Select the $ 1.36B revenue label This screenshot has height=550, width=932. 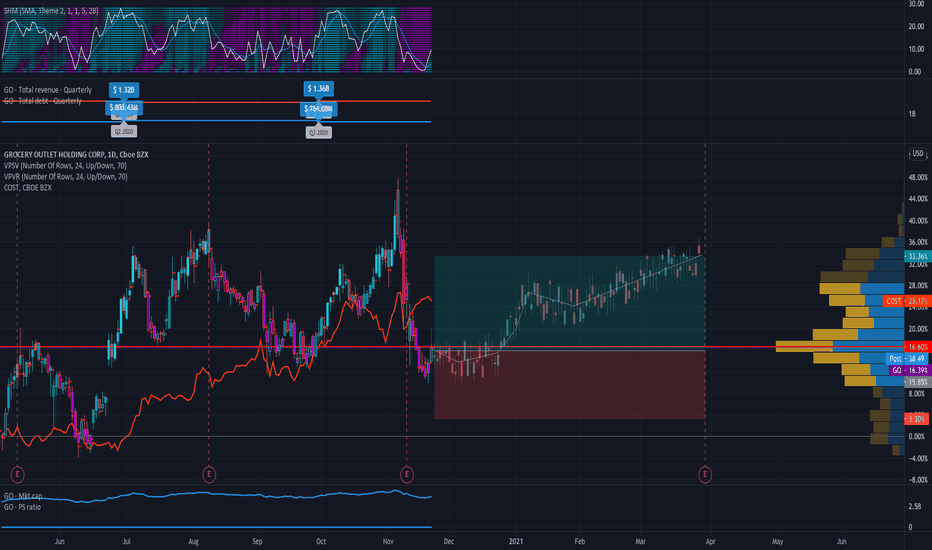click(318, 89)
